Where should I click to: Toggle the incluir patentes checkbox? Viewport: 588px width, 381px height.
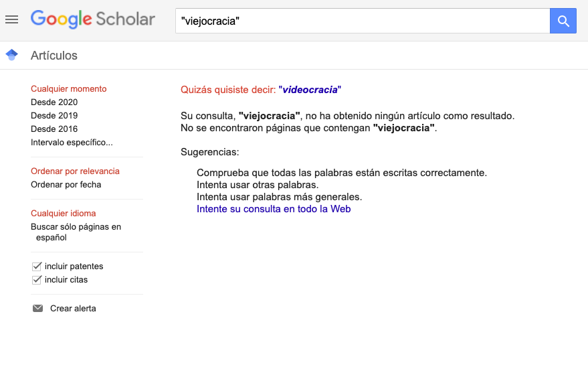37,266
